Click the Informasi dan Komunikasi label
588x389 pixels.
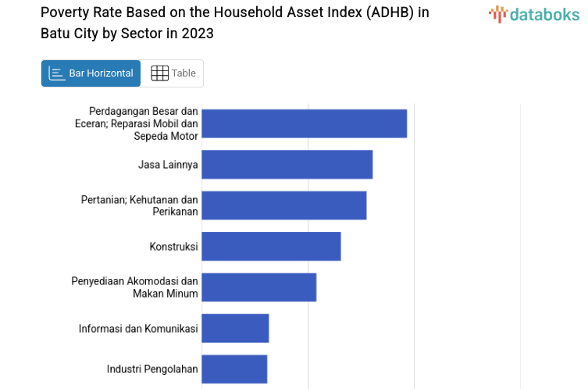click(138, 328)
